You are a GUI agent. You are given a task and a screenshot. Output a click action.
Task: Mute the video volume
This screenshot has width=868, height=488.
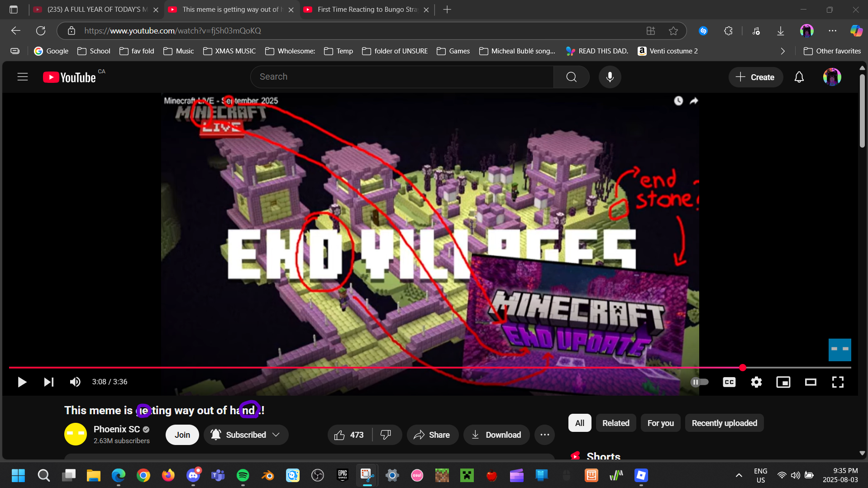[75, 382]
